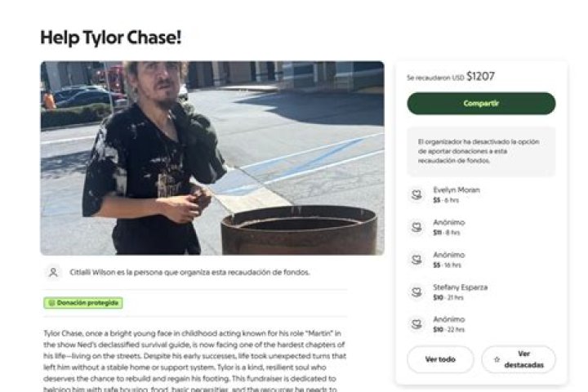Screen dimensions: 588x392
Task: Click the disabled donations notice box
Action: (x=481, y=151)
